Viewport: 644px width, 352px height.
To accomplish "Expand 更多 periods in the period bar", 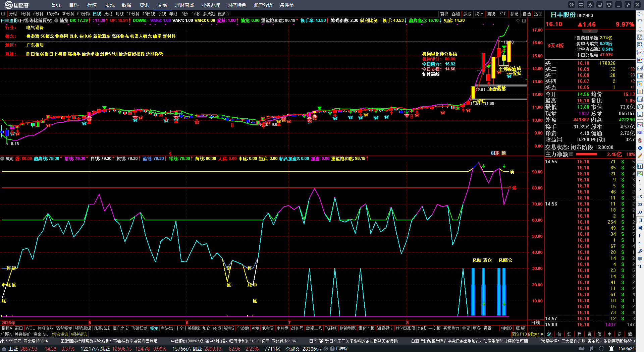I will tap(223, 14).
